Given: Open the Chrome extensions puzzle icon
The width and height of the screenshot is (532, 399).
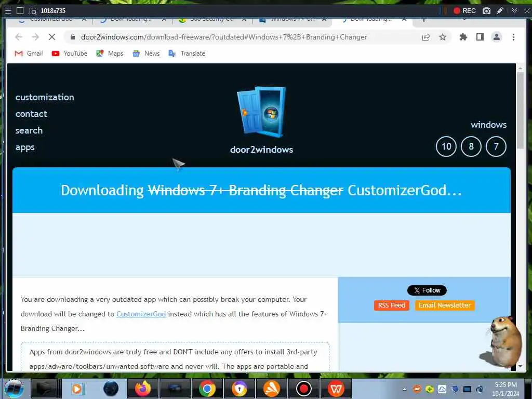Looking at the screenshot, I should coord(463,37).
